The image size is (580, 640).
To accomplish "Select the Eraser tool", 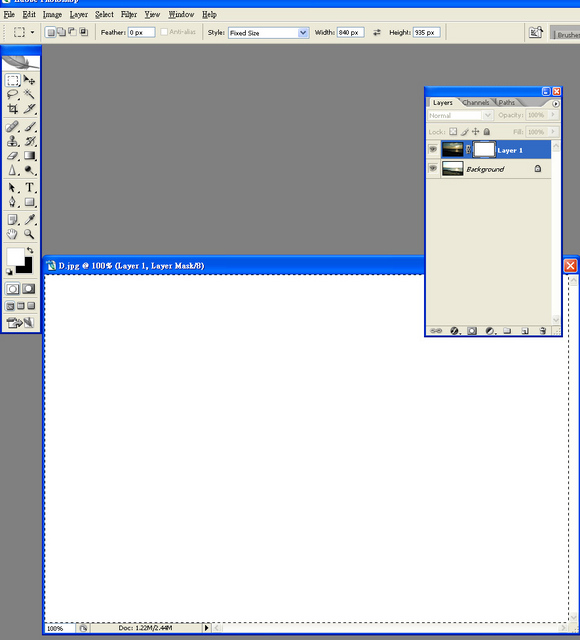I will [13, 156].
